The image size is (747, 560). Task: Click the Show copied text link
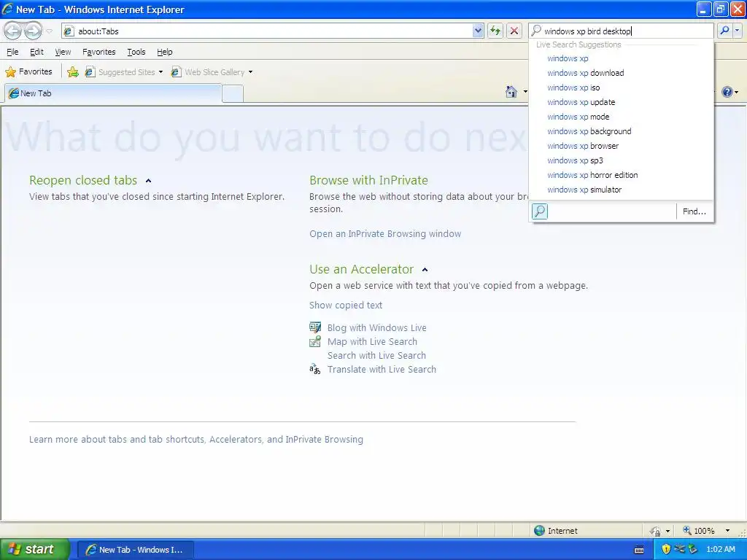click(346, 306)
